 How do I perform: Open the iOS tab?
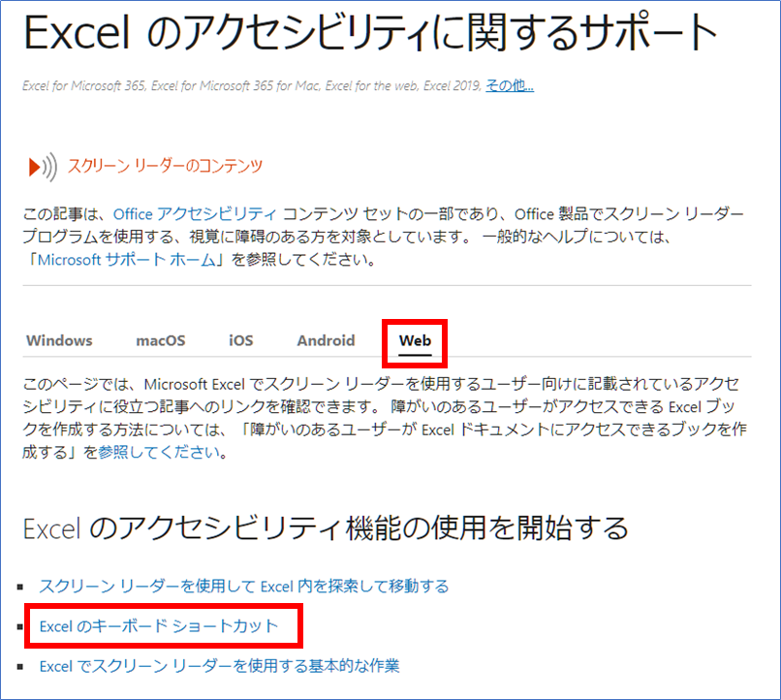(240, 340)
